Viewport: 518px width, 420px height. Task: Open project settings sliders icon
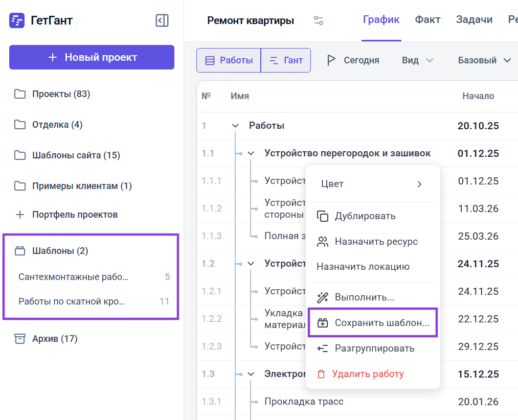coord(319,20)
